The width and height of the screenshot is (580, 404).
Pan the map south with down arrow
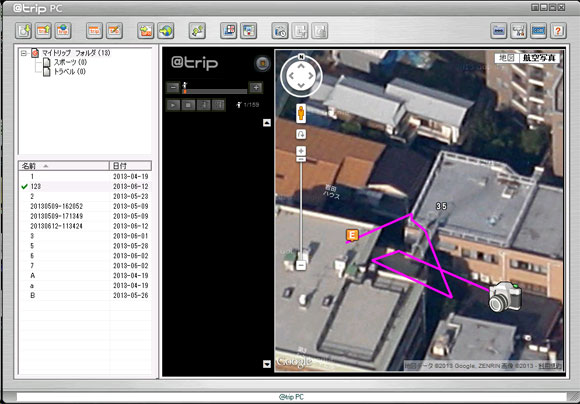tap(301, 85)
